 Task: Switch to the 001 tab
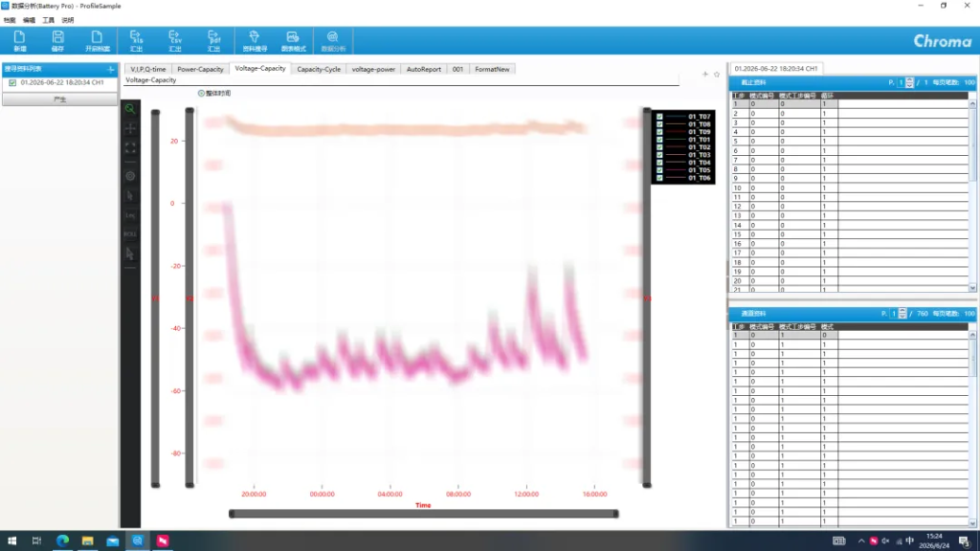coord(457,69)
